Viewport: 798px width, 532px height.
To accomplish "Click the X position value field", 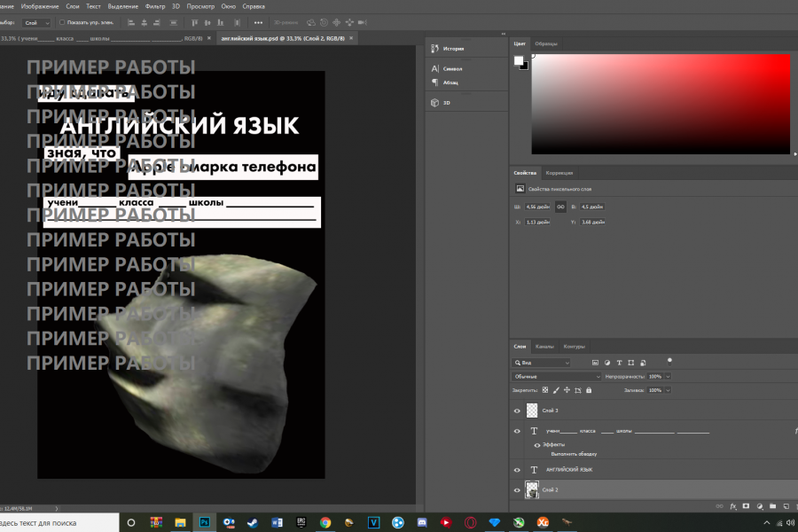I will coord(537,222).
